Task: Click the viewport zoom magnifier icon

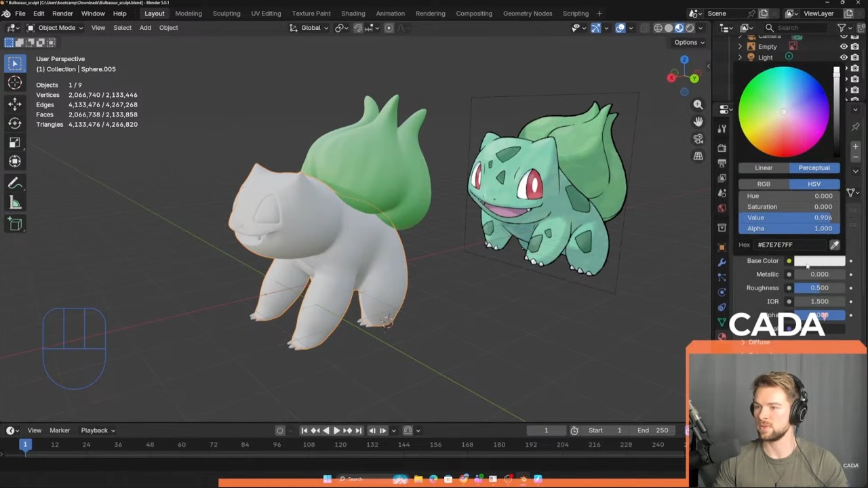Action: coord(698,105)
